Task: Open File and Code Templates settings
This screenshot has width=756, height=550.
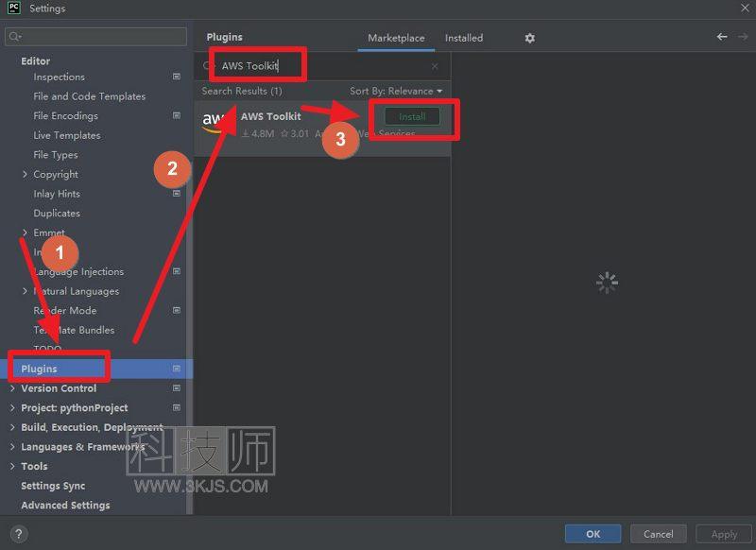Action: coord(89,96)
